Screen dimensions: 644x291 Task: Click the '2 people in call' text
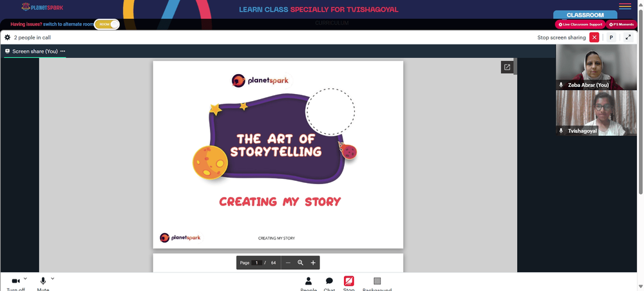32,37
